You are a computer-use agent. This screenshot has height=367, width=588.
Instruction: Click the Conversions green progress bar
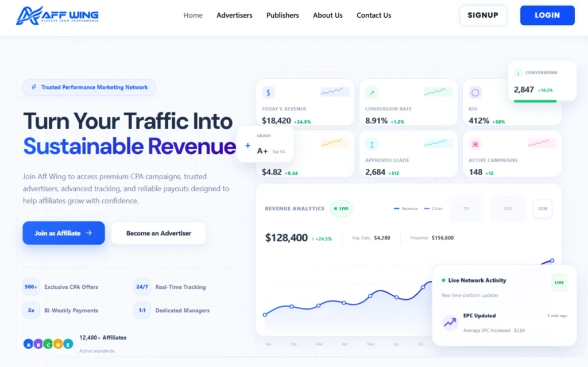(535, 101)
